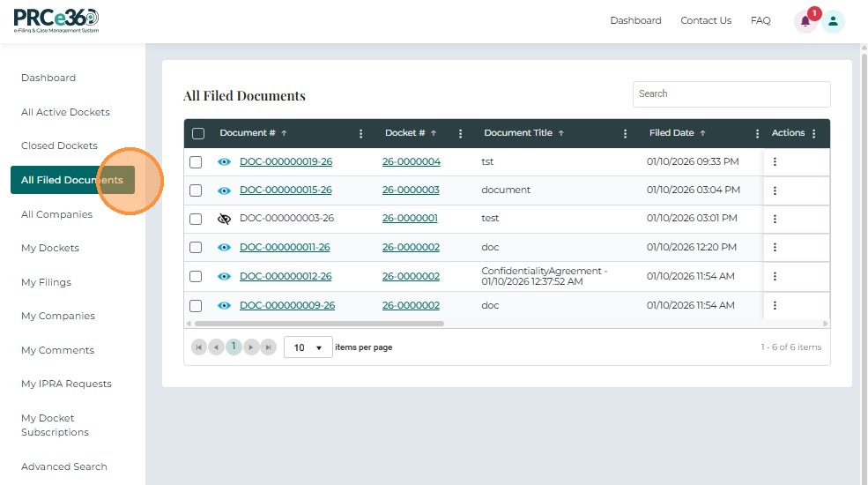Click the table horizontal scrollbar
This screenshot has width=868, height=485.
(319, 324)
